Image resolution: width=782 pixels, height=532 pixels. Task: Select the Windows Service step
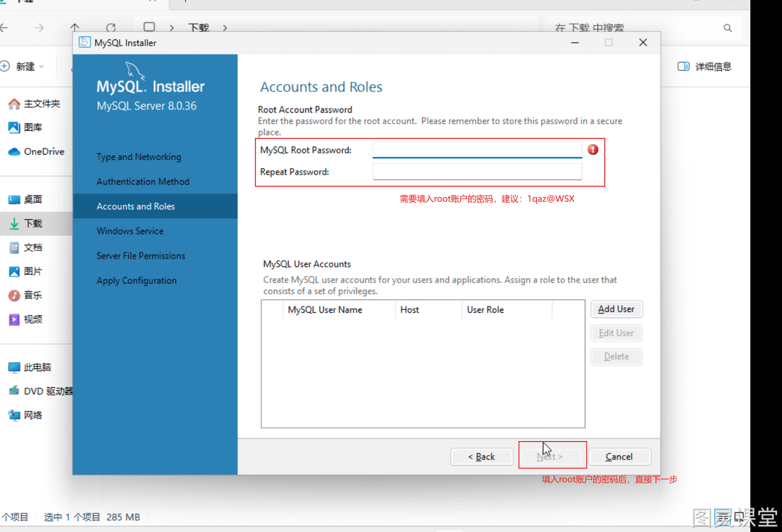130,231
